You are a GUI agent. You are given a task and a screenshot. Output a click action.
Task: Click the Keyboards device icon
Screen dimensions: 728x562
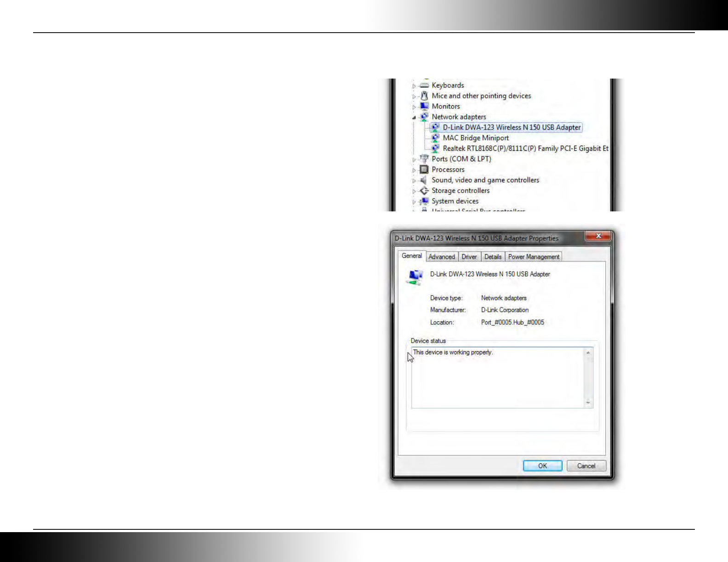click(x=424, y=85)
